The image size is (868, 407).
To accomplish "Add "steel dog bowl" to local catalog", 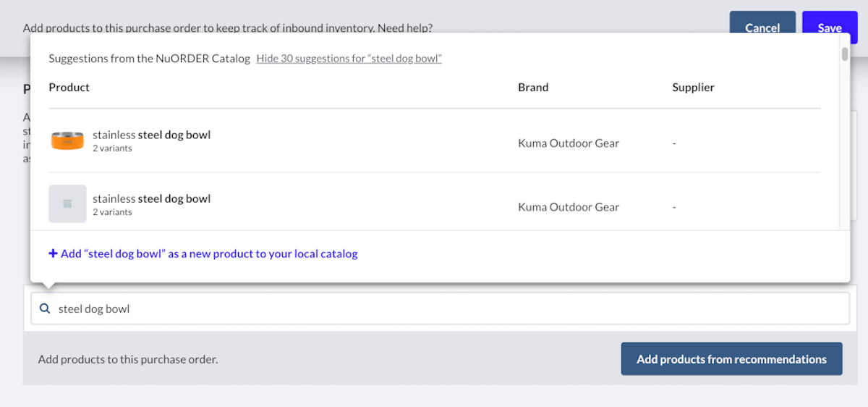I will [209, 254].
